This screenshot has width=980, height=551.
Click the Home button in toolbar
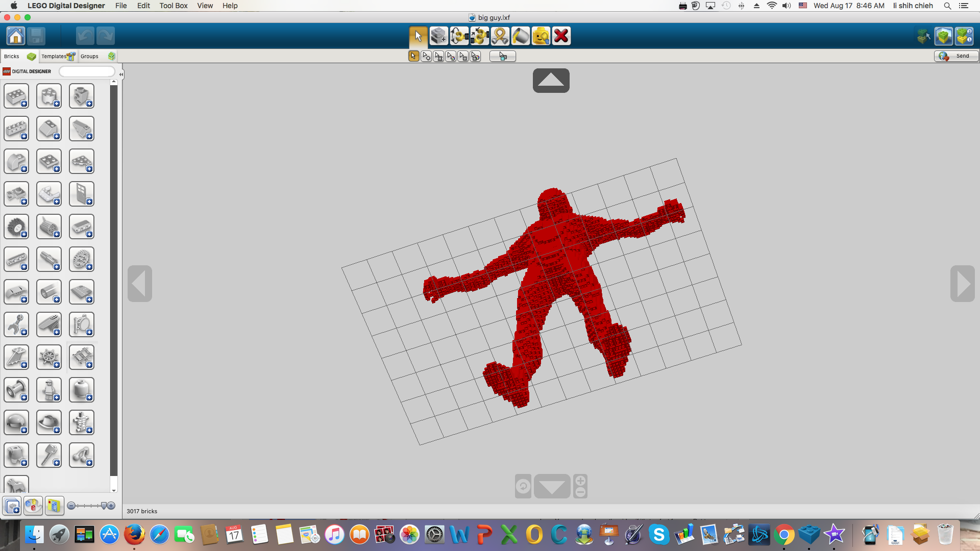pyautogui.click(x=16, y=36)
